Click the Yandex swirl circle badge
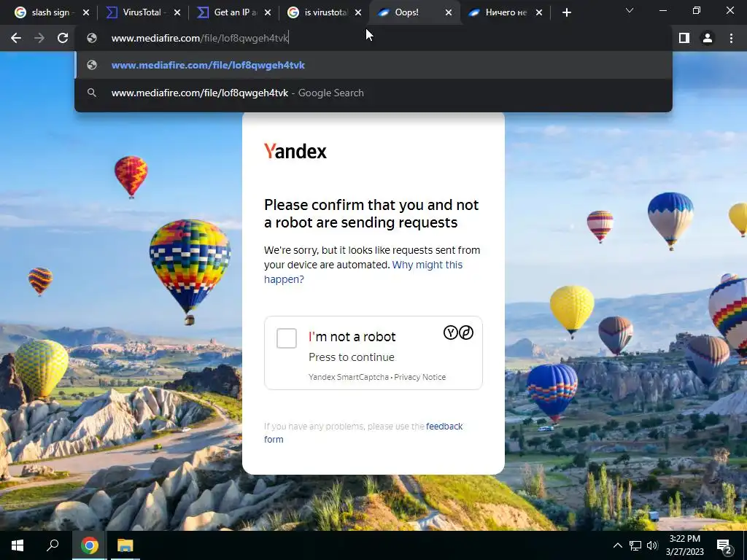 466,332
